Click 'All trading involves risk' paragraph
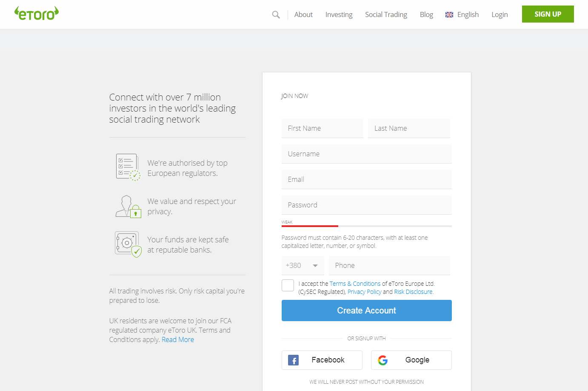This screenshot has height=391, width=588. [x=177, y=296]
